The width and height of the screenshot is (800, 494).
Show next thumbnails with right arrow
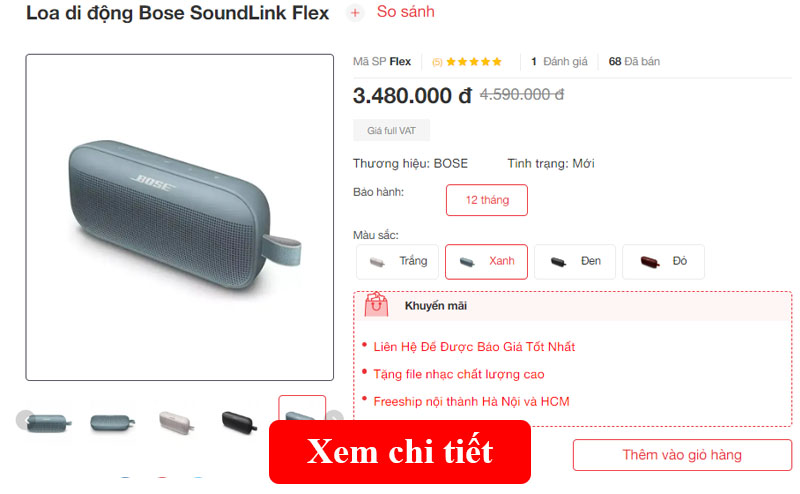click(334, 418)
